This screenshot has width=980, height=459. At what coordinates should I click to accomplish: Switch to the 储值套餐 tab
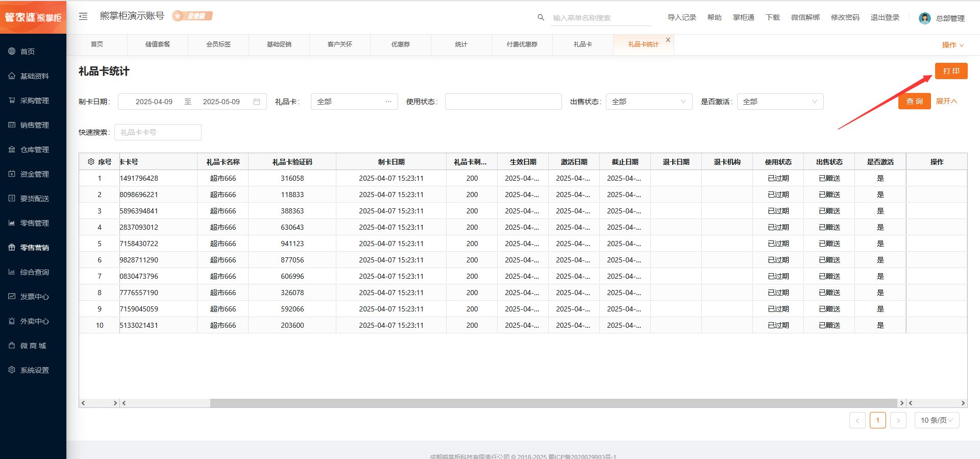pos(158,44)
